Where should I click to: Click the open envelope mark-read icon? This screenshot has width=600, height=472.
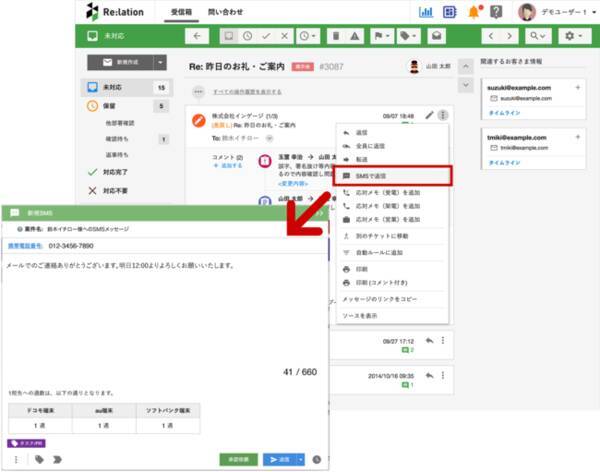(436, 36)
